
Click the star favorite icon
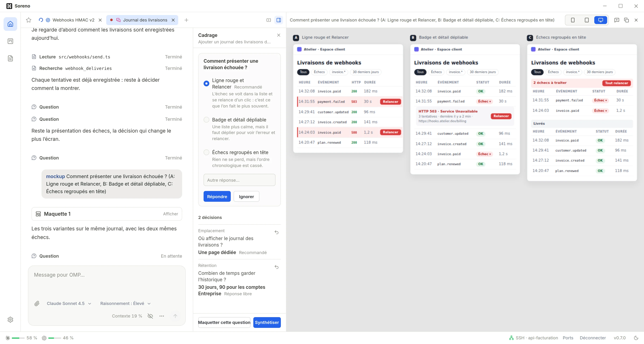point(28,20)
